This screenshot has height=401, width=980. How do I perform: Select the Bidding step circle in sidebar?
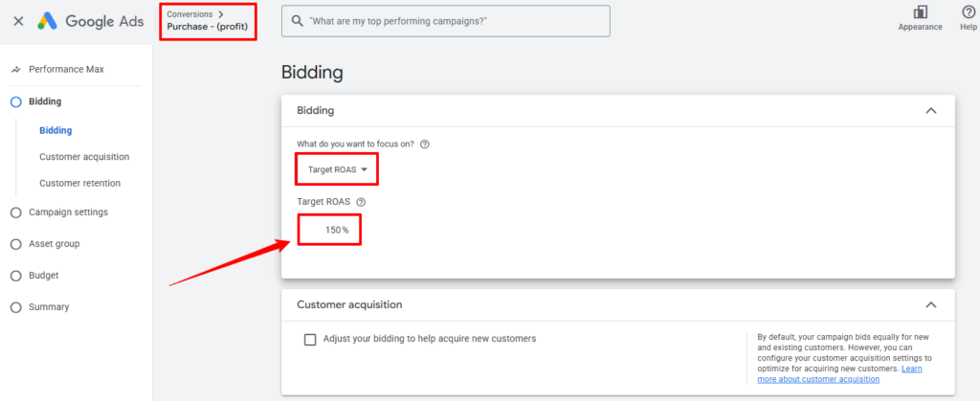pos(16,101)
